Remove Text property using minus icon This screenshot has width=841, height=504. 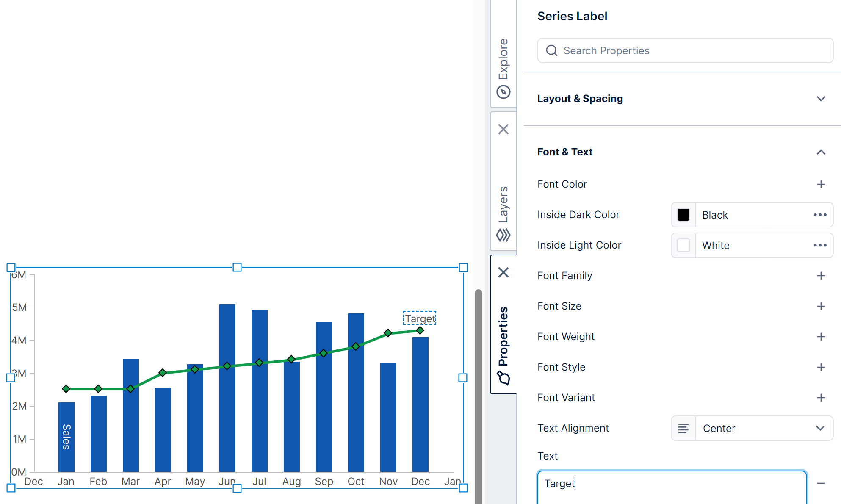pos(821,483)
